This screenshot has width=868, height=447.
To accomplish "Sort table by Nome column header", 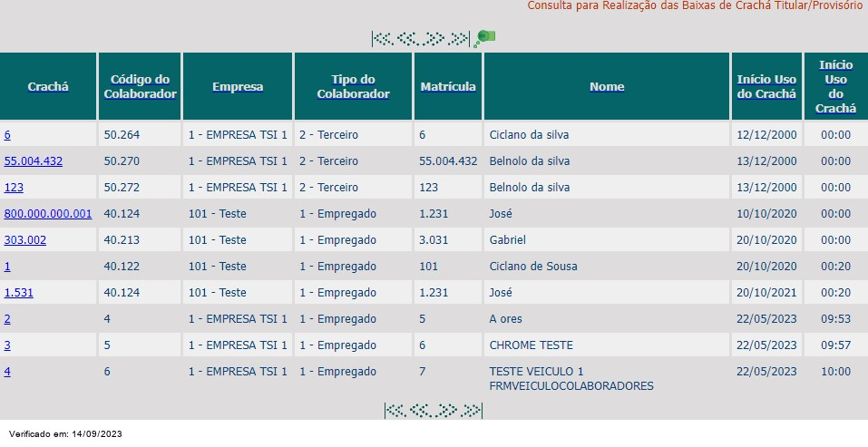I will pos(607,87).
